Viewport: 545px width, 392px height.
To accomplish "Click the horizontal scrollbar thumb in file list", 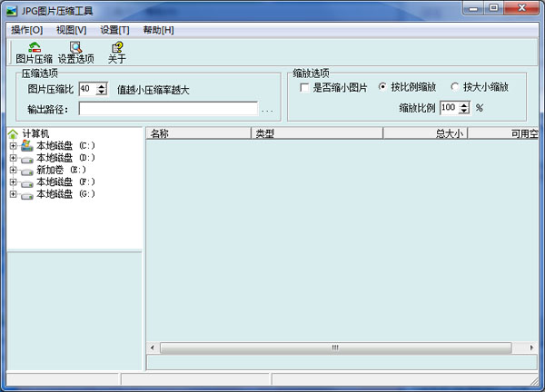I will tap(336, 348).
